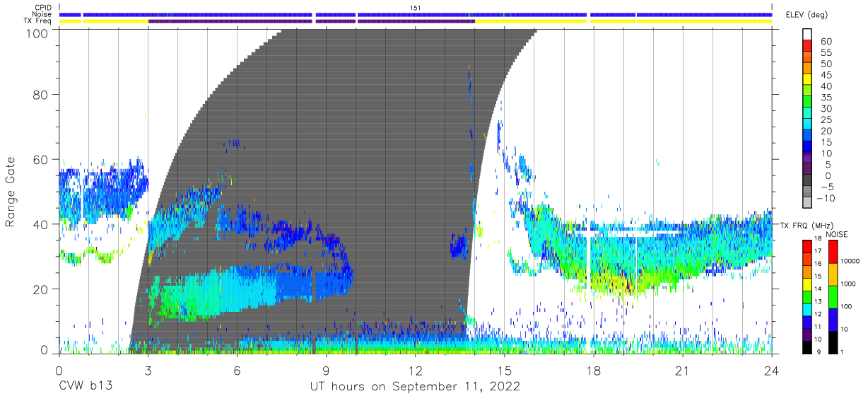868x401 pixels.
Task: Click the cyan 12 MHz swatch in TX FRQ legend
Action: [x=807, y=308]
